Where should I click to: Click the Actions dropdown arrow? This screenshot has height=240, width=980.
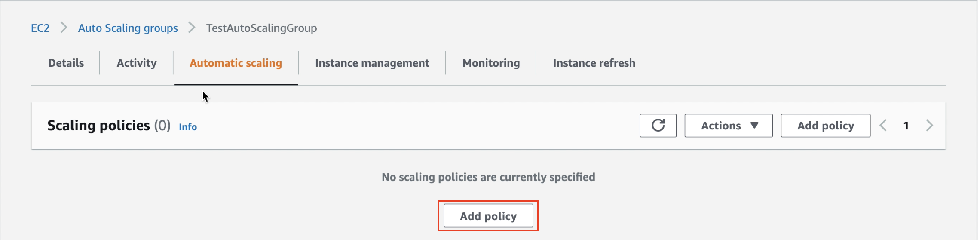pos(754,126)
